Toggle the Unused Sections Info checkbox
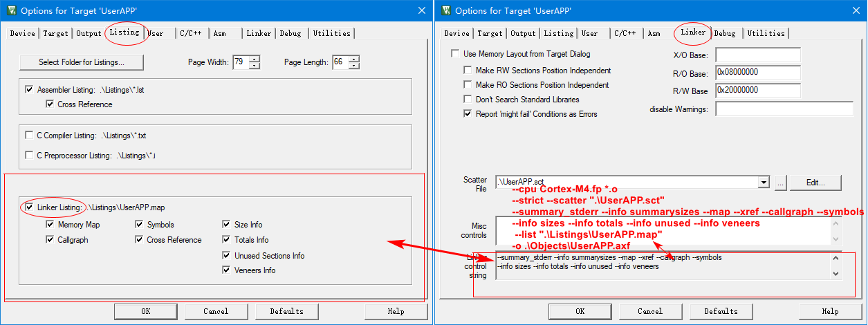This screenshot has width=868, height=325. coord(227,256)
